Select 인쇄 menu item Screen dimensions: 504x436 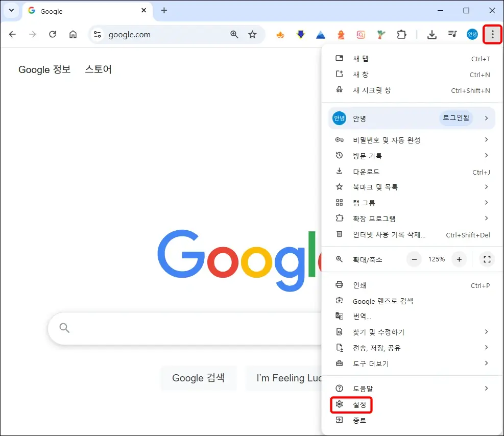tap(413, 285)
